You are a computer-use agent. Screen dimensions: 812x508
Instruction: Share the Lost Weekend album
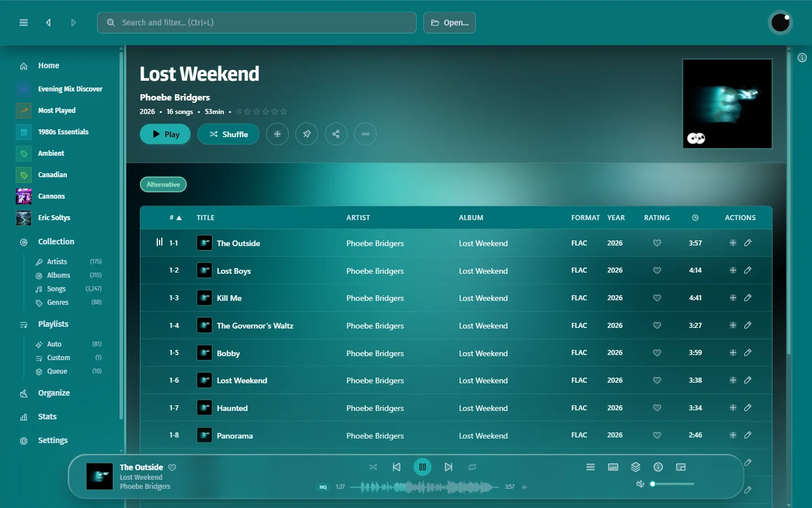tap(336, 134)
